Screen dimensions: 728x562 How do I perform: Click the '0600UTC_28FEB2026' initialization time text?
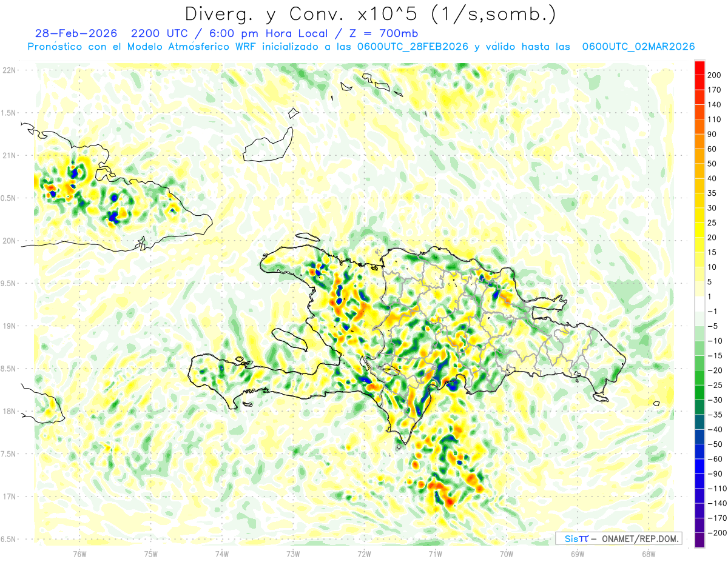click(413, 47)
